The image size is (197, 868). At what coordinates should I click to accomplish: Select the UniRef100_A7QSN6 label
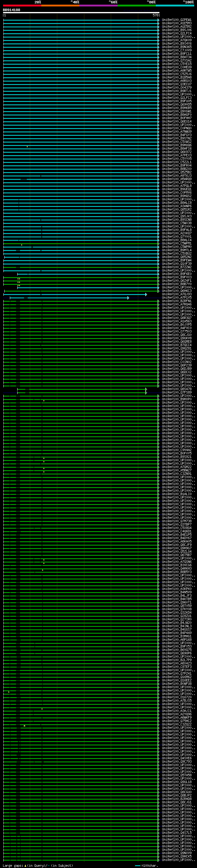[176, 562]
